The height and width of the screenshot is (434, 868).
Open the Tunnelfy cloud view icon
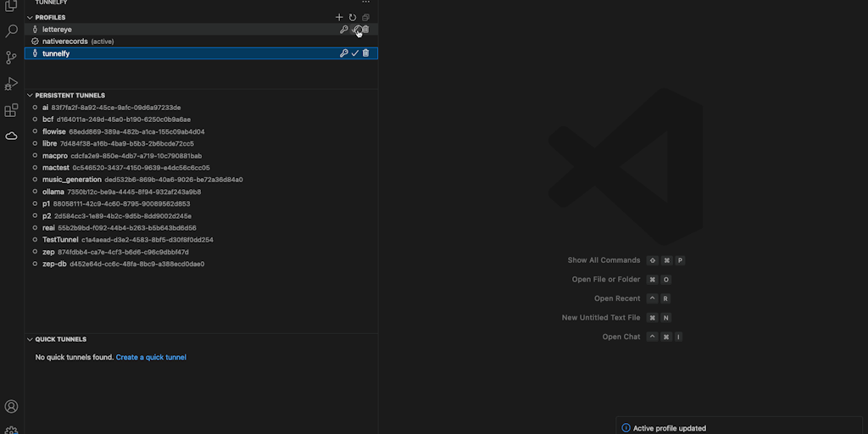point(11,136)
